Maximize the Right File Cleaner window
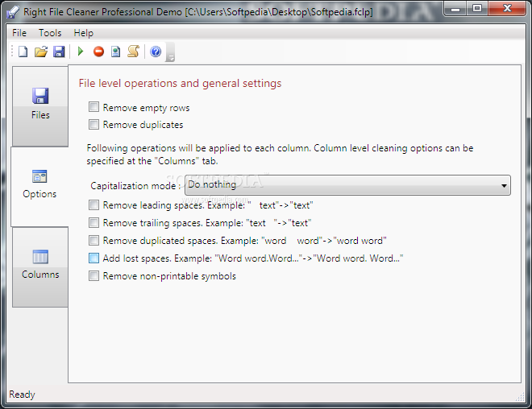The width and height of the screenshot is (532, 409). coord(477,9)
